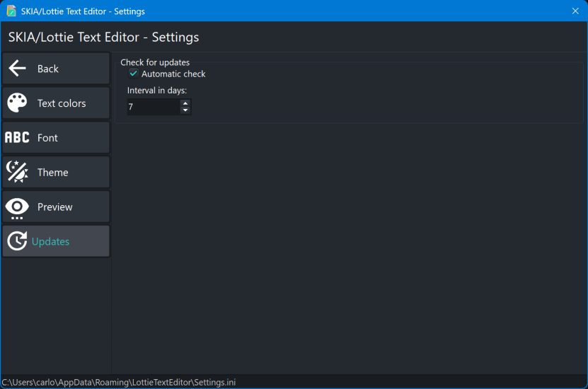Disable the Automatic check checkbox
Viewport: 588px width, 389px height.
133,74
